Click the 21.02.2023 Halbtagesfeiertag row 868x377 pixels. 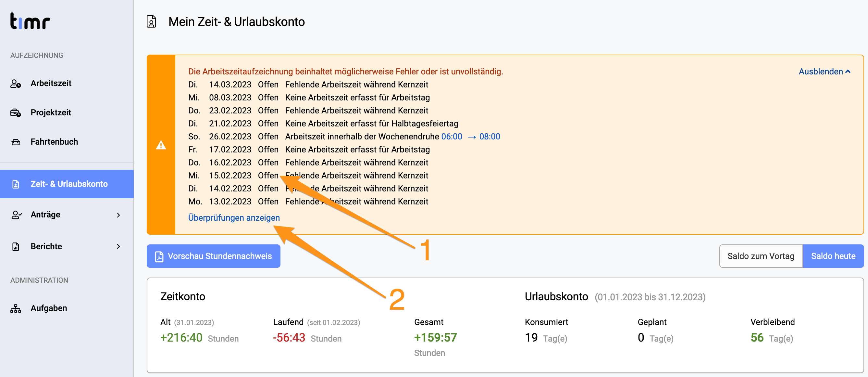[323, 123]
